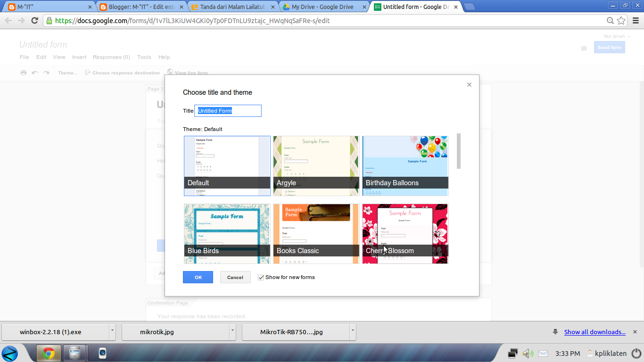644x362 pixels.
Task: Open the Tools menu
Action: coord(144,57)
